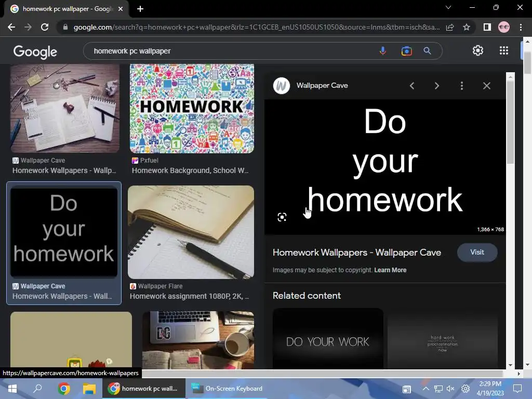The height and width of the screenshot is (399, 532).
Task: Reload the page with the refresh icon
Action: 45,27
